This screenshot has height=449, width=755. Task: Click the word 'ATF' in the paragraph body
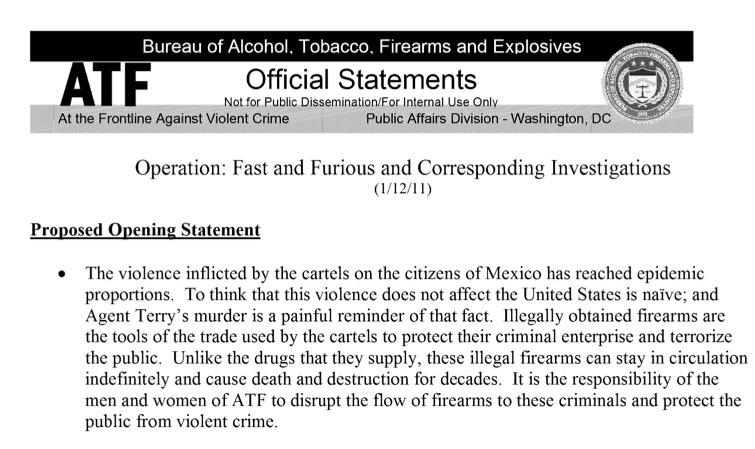(249, 400)
